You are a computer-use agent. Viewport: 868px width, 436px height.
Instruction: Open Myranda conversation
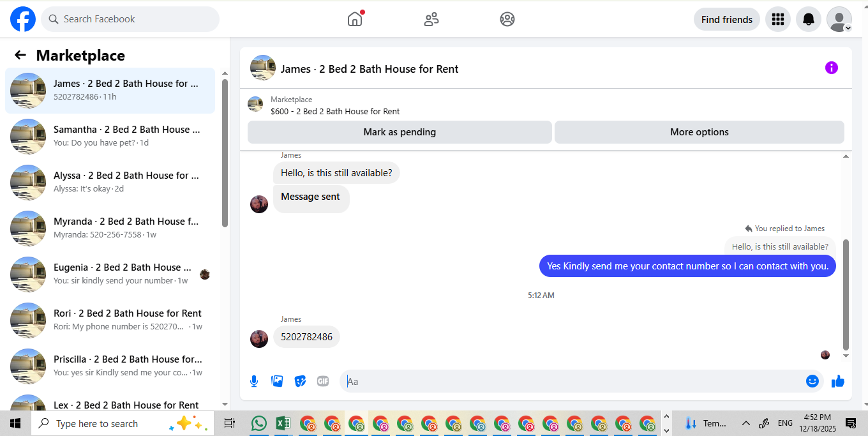point(110,229)
